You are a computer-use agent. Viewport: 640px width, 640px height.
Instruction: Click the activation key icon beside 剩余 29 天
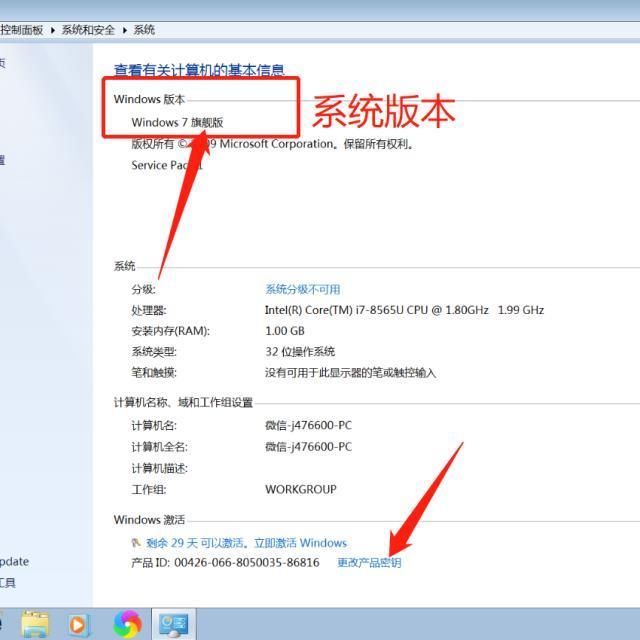click(136, 543)
